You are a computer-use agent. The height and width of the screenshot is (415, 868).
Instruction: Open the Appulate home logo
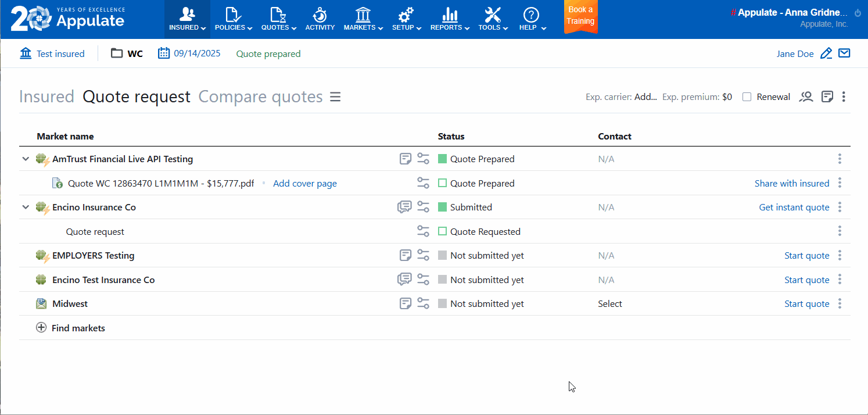point(67,19)
